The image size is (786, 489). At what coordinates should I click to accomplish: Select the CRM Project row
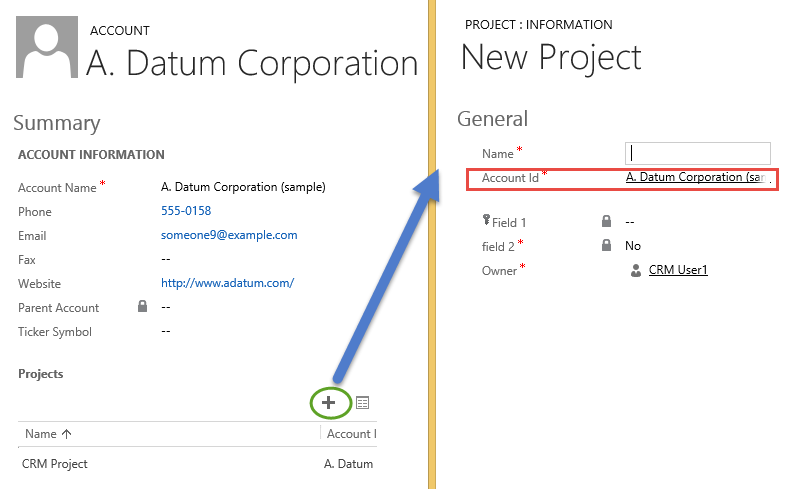point(55,464)
